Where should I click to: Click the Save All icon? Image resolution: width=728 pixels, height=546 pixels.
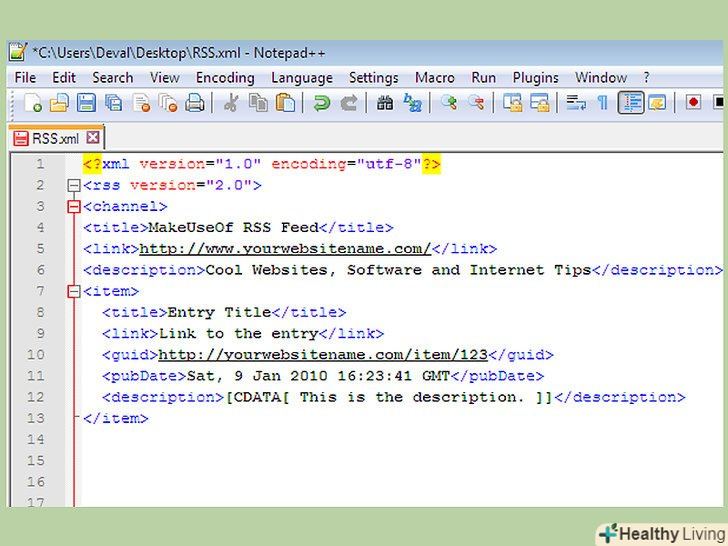tap(114, 103)
